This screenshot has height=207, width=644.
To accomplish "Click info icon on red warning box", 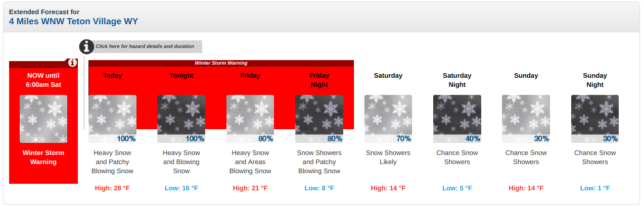I will tap(72, 63).
